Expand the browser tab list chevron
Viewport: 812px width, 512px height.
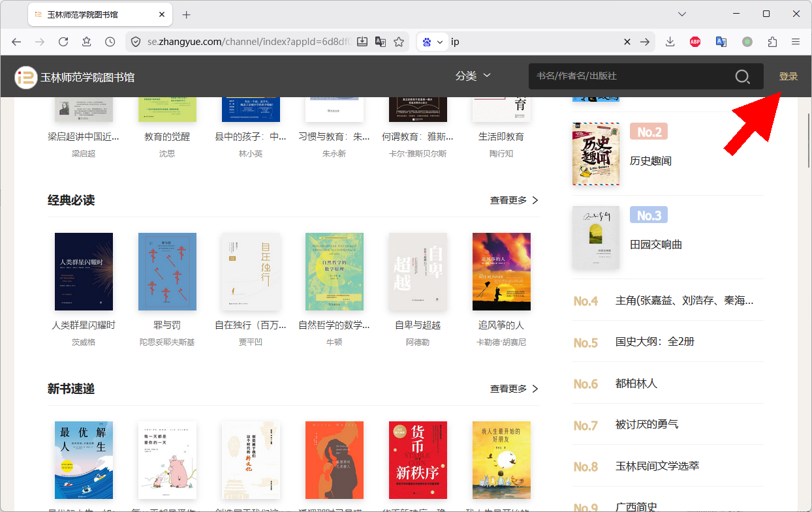pos(682,14)
